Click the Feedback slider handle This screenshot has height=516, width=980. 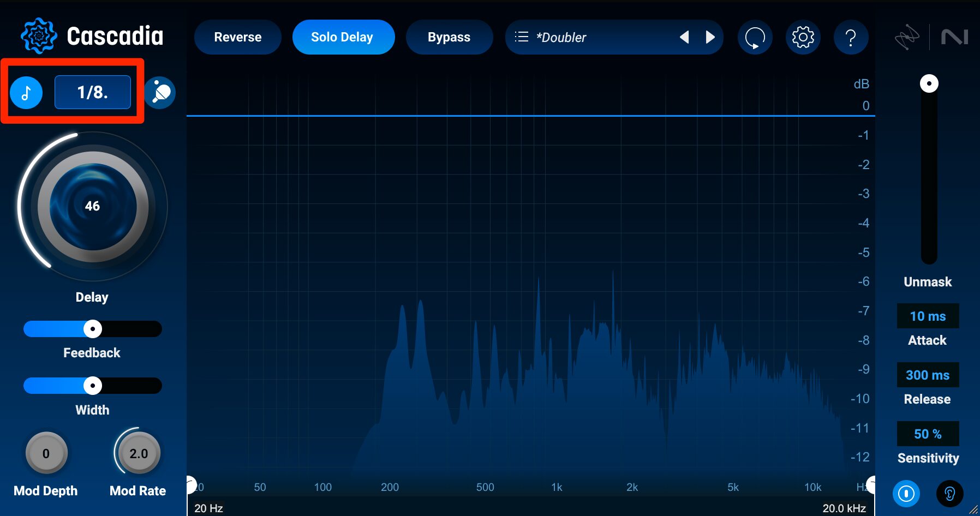click(93, 329)
